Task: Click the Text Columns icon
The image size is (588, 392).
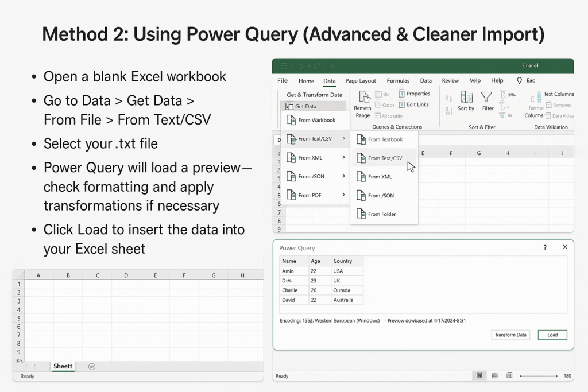Action: click(539, 94)
